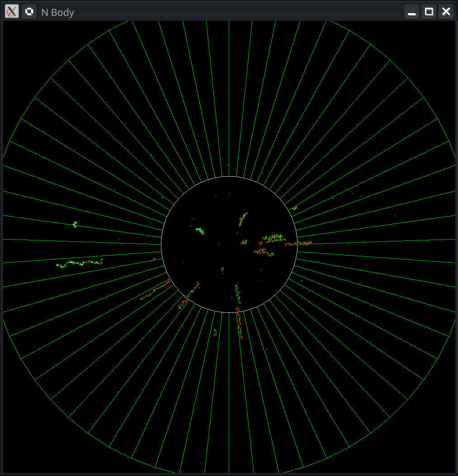Maximize the N Body window

pyautogui.click(x=429, y=12)
